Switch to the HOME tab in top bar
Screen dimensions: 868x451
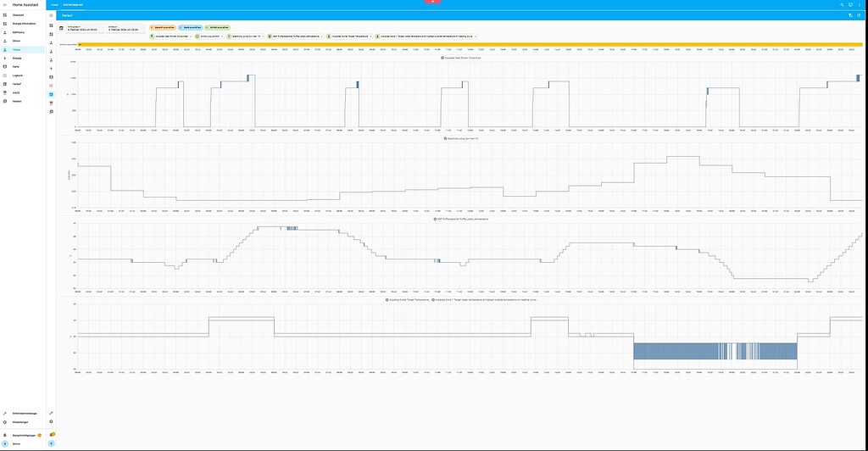pyautogui.click(x=54, y=5)
